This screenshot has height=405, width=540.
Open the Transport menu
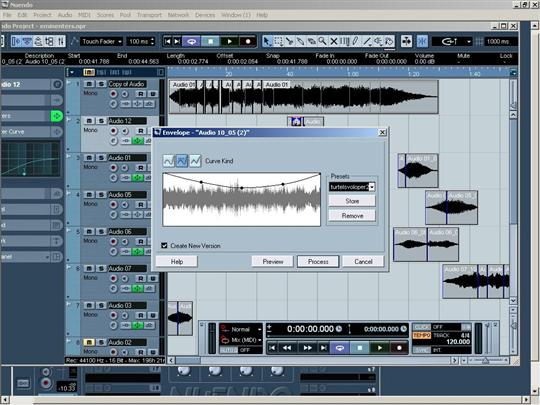click(x=149, y=15)
